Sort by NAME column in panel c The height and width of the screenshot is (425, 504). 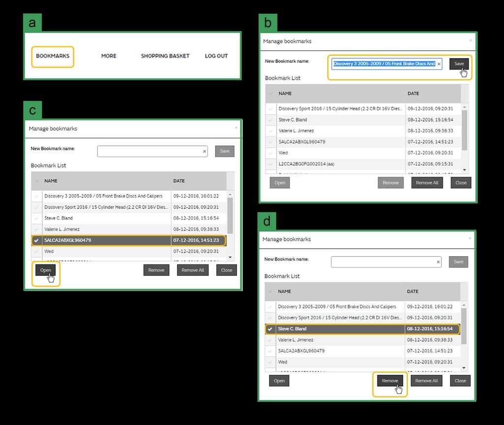pos(51,181)
